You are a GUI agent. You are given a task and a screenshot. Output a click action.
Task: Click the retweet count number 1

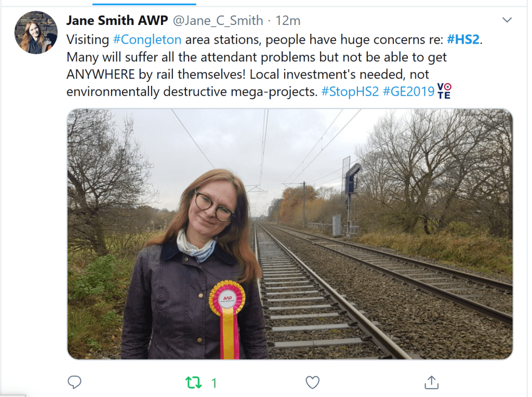coord(214,383)
